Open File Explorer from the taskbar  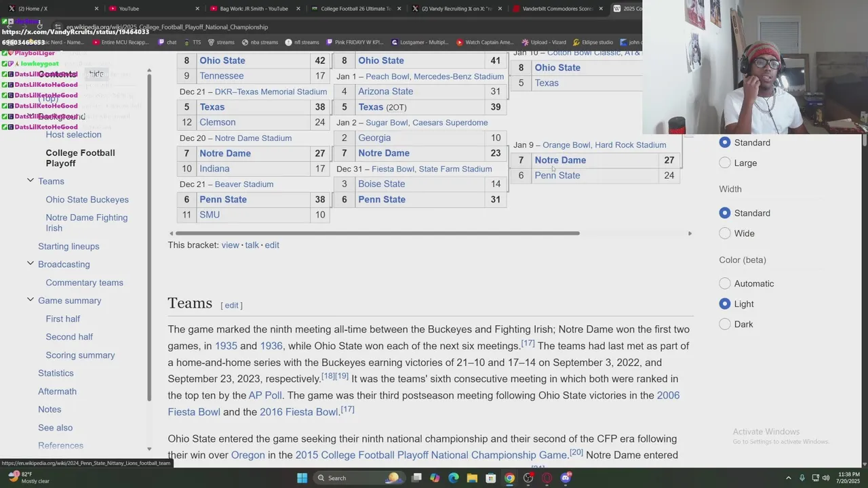click(472, 478)
